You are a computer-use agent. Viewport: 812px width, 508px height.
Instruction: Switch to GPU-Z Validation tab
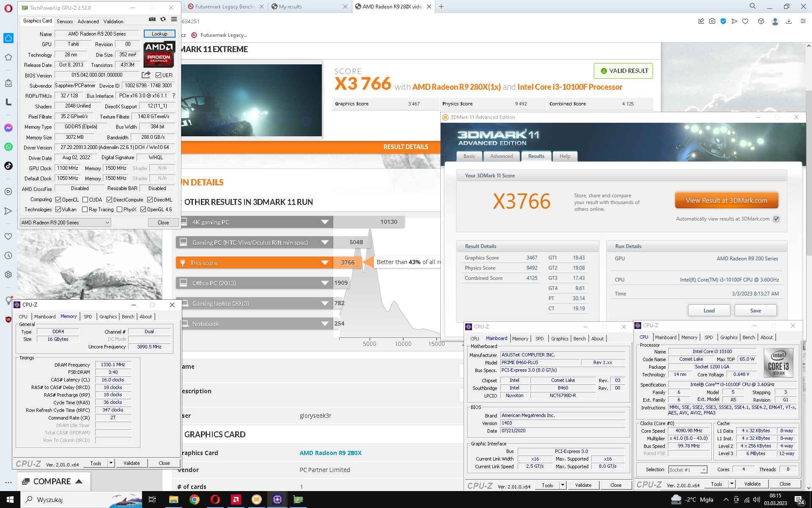click(x=113, y=21)
